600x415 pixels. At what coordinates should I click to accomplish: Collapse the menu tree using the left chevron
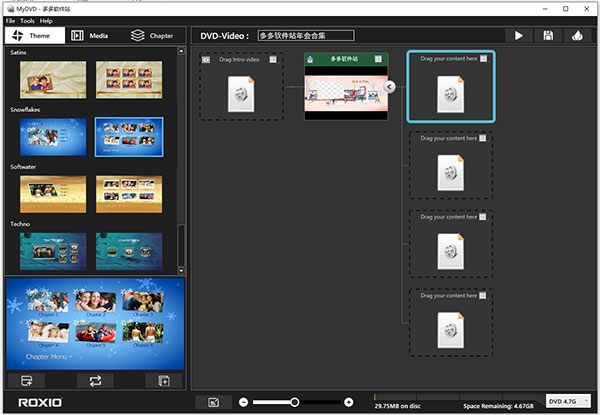389,87
